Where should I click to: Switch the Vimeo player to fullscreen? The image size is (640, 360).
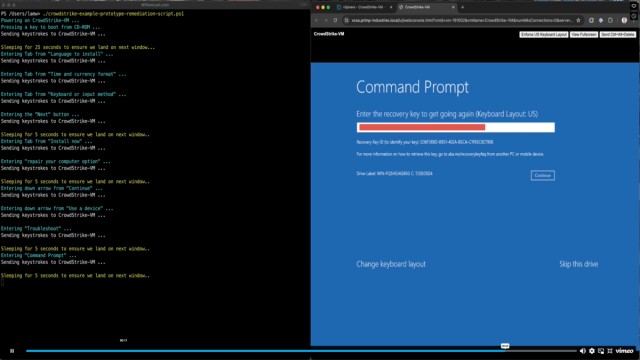[610, 351]
